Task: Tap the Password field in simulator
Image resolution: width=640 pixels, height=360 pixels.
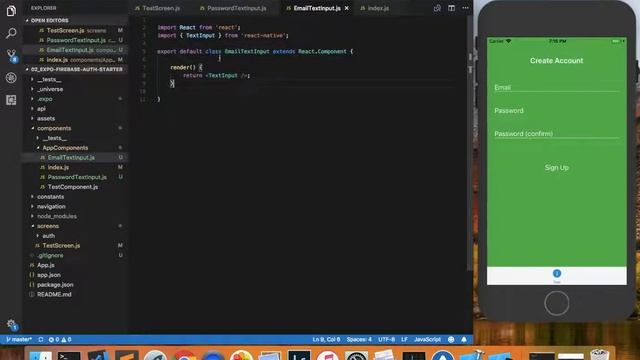Action: pos(557,111)
